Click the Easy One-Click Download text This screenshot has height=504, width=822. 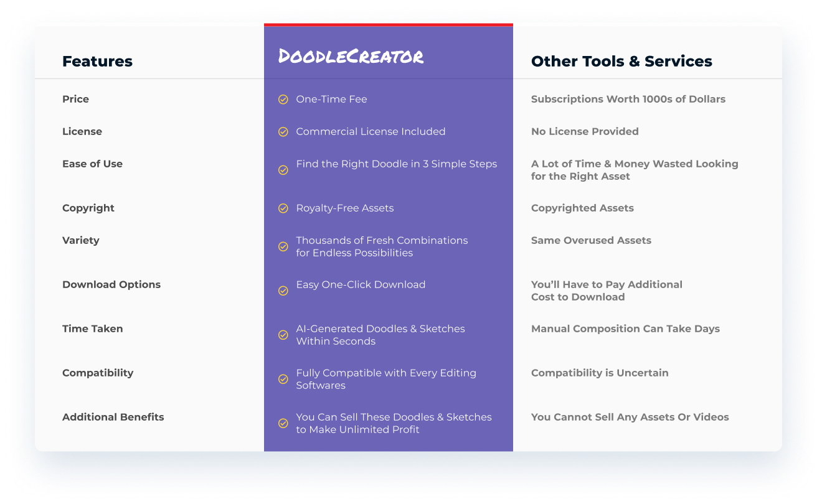(x=361, y=284)
